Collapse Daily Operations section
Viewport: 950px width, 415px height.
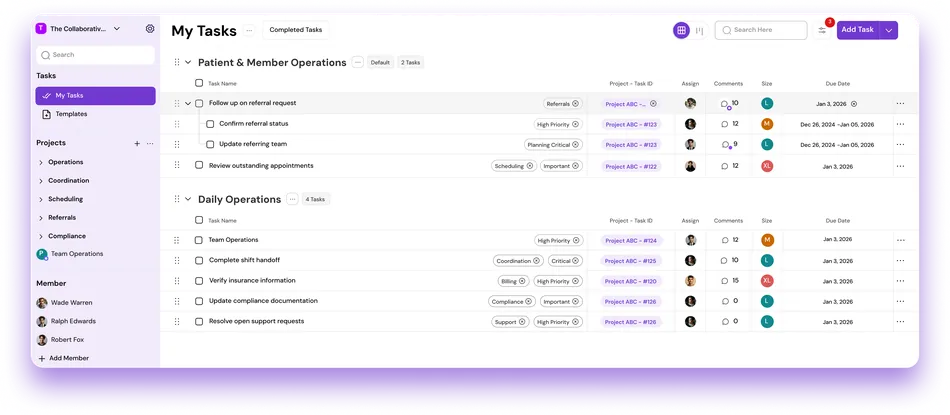[188, 199]
